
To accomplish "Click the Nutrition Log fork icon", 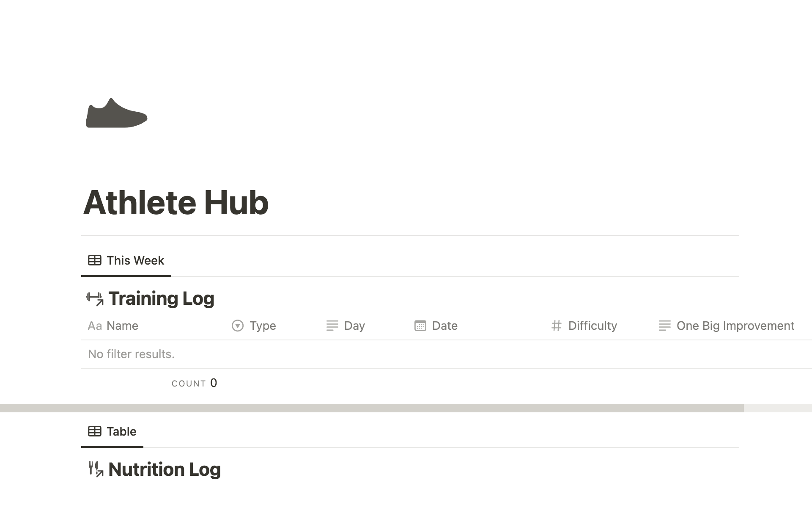I will (x=96, y=469).
